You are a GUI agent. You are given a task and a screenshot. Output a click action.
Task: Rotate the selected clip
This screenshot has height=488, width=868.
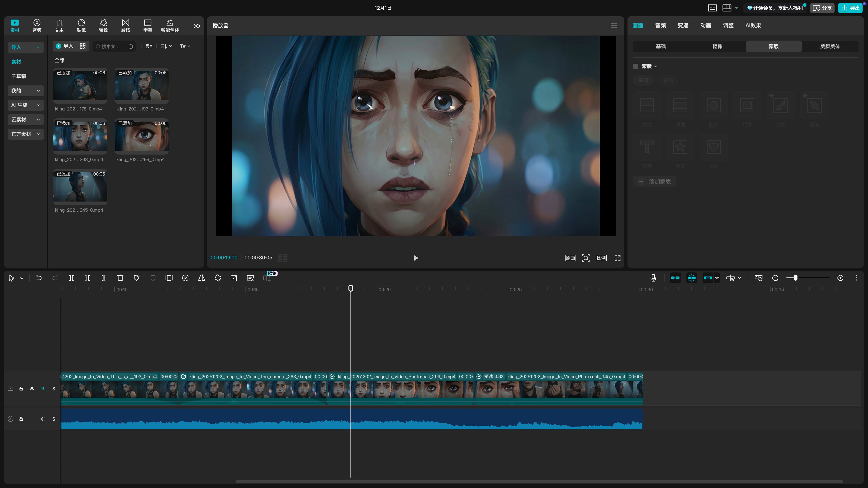pyautogui.click(x=218, y=278)
